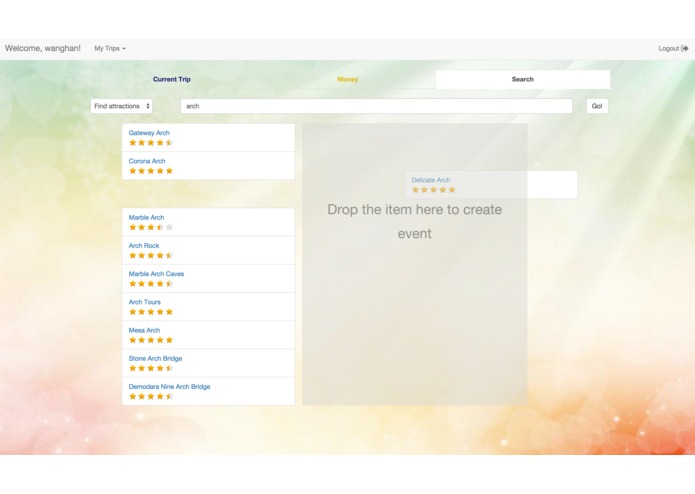This screenshot has width=695, height=494.
Task: Open the Arch Tours link
Action: coord(144,302)
